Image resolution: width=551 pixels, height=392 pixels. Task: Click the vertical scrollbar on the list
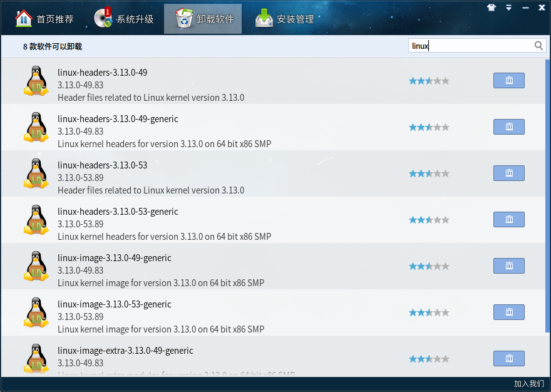point(547,195)
